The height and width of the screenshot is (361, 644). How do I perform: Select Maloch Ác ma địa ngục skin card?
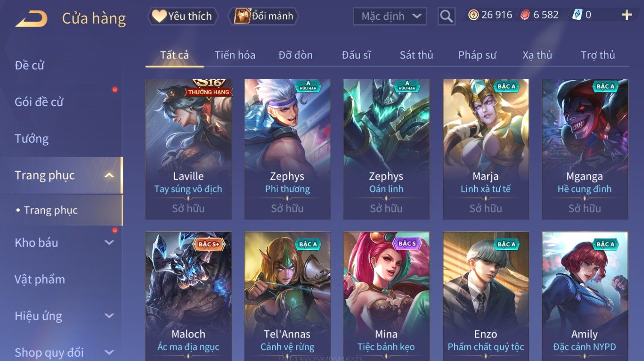188,296
